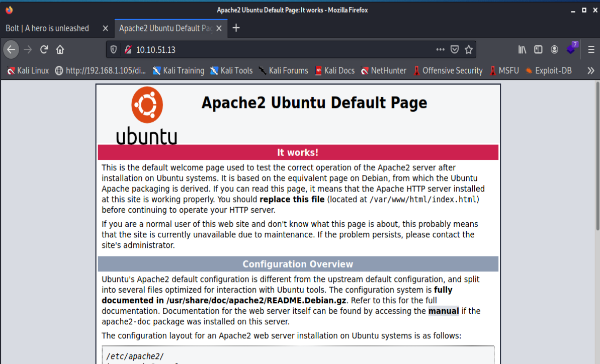Open the Firefox account icon
The height and width of the screenshot is (364, 600).
pos(554,49)
